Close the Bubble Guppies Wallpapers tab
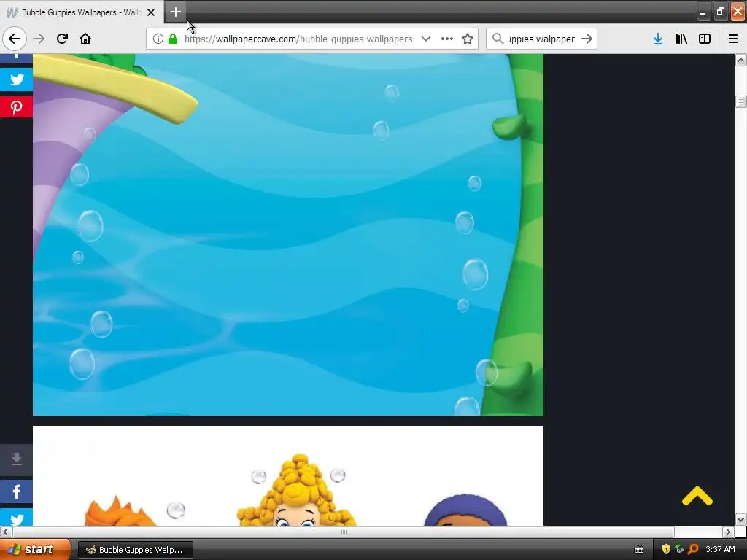 (x=151, y=12)
